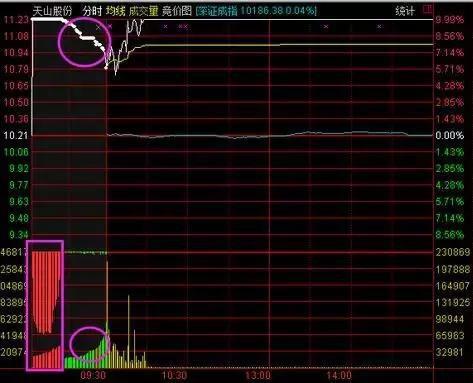Toggle the 成交量 volume label
This screenshot has height=383, width=473.
(144, 11)
